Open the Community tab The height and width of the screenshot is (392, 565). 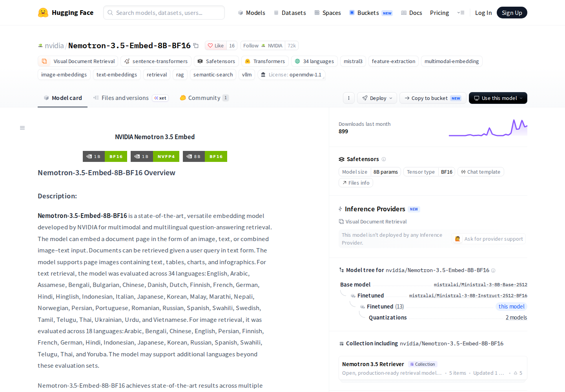click(204, 98)
